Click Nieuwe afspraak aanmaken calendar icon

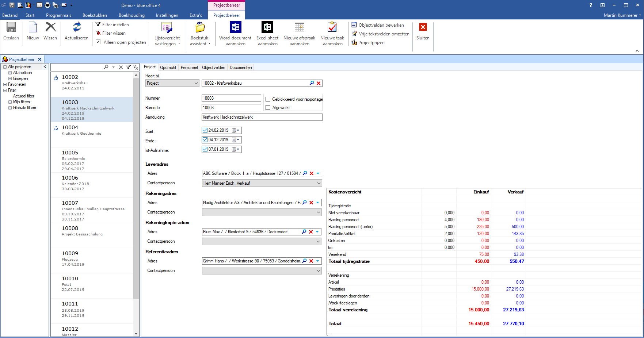coord(299,28)
